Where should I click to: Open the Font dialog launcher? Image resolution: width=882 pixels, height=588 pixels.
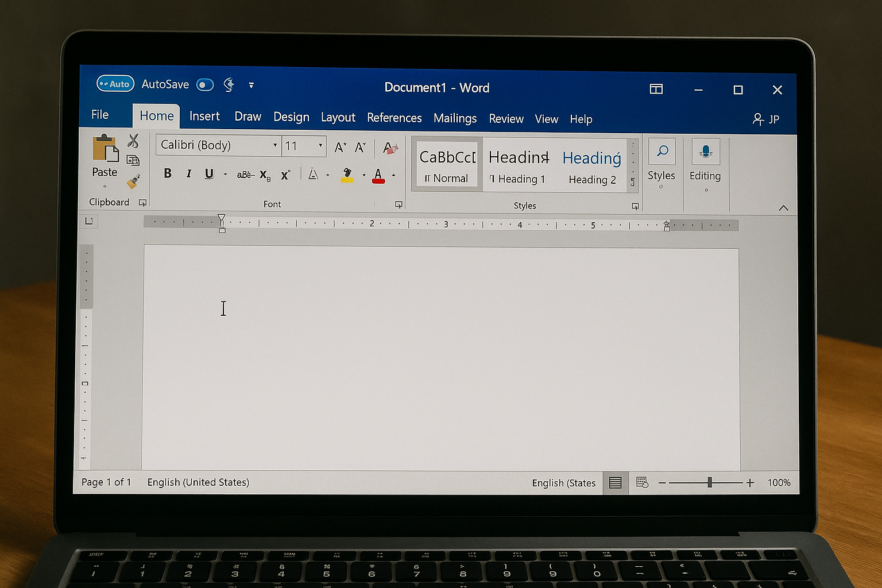[399, 204]
